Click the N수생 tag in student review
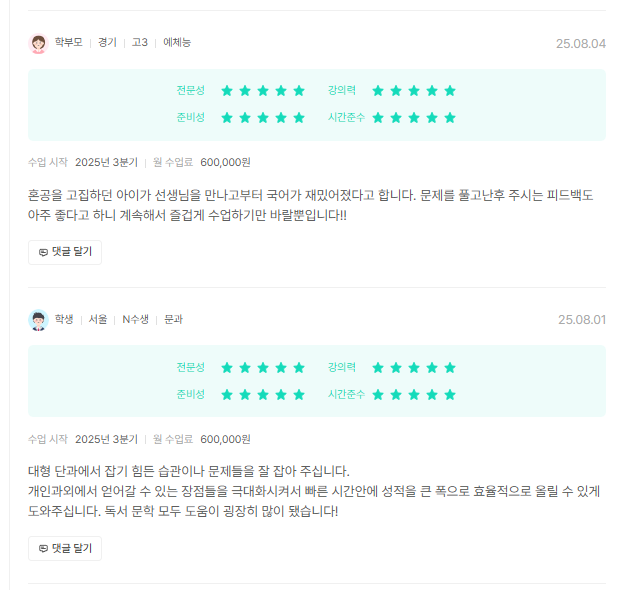Image resolution: width=640 pixels, height=590 pixels. (135, 320)
